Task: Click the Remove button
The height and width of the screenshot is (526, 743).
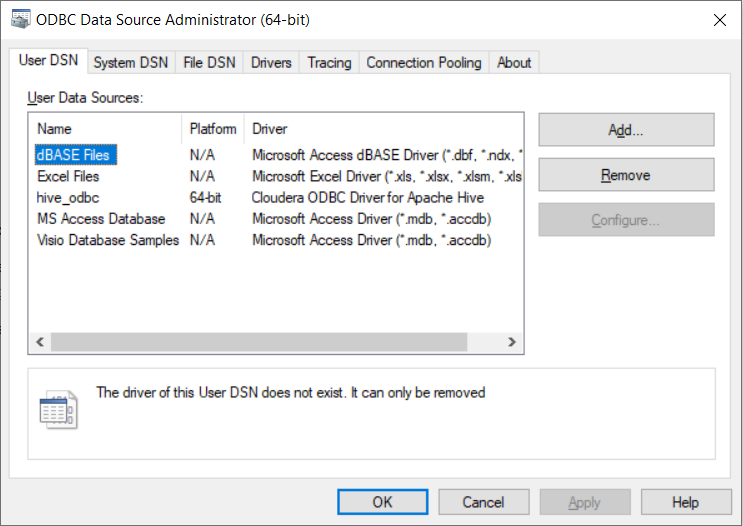Action: point(626,175)
